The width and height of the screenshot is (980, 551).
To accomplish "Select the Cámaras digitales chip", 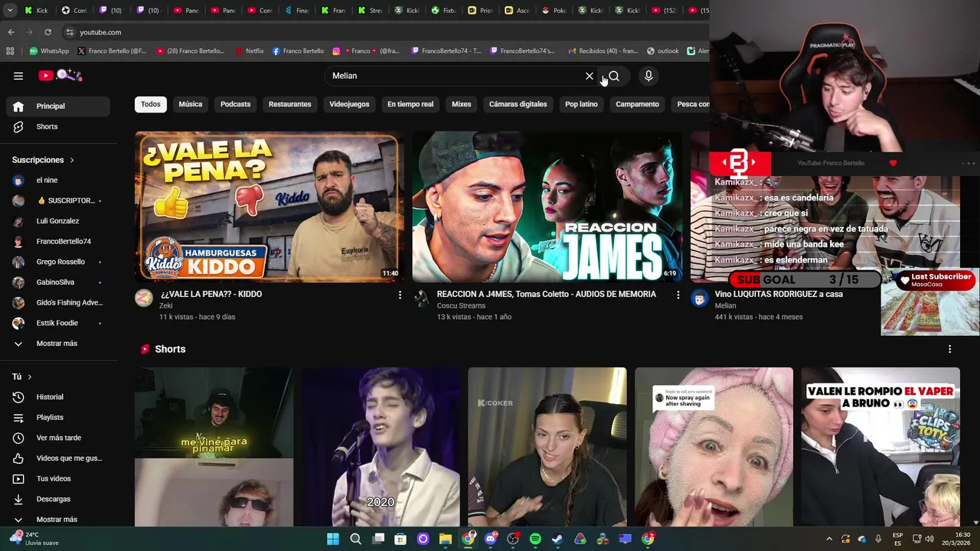I will [x=518, y=104].
